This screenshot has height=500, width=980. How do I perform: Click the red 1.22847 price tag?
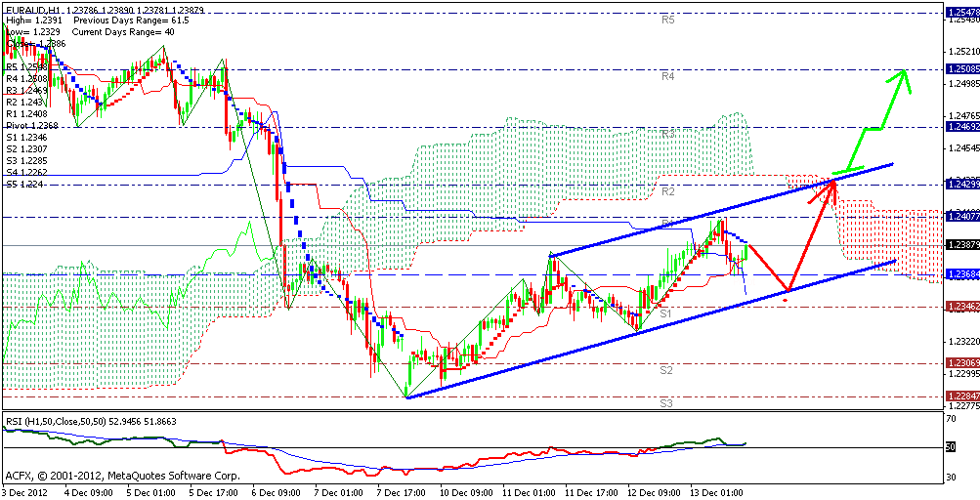pos(961,396)
